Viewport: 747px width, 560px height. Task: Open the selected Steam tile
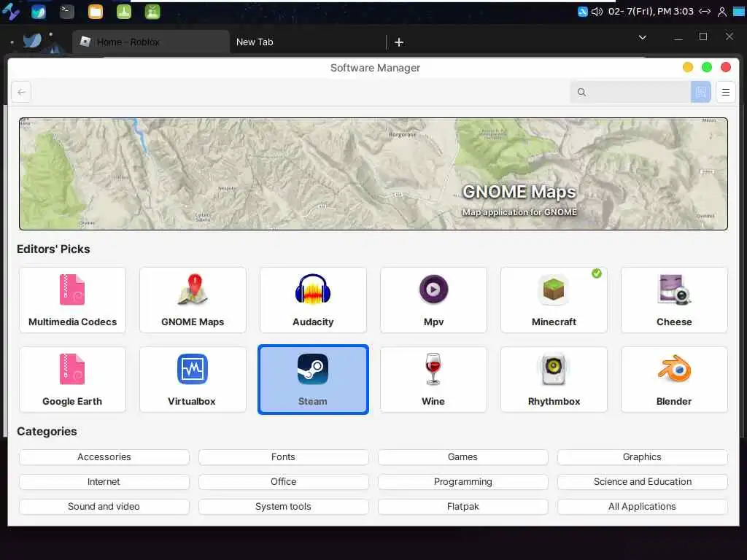coord(313,379)
